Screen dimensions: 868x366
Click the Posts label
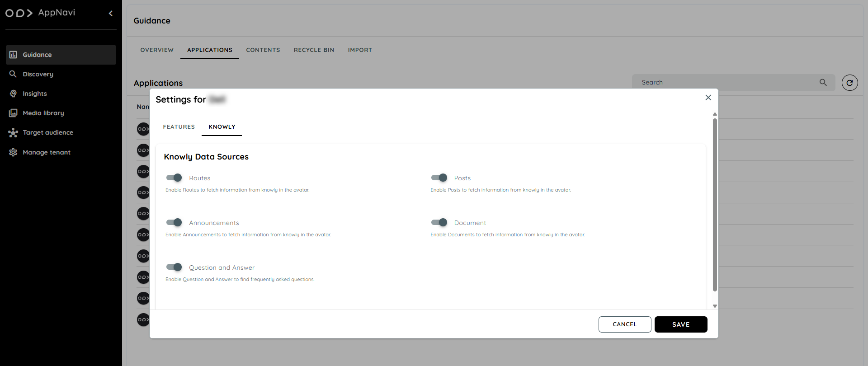[x=462, y=178]
